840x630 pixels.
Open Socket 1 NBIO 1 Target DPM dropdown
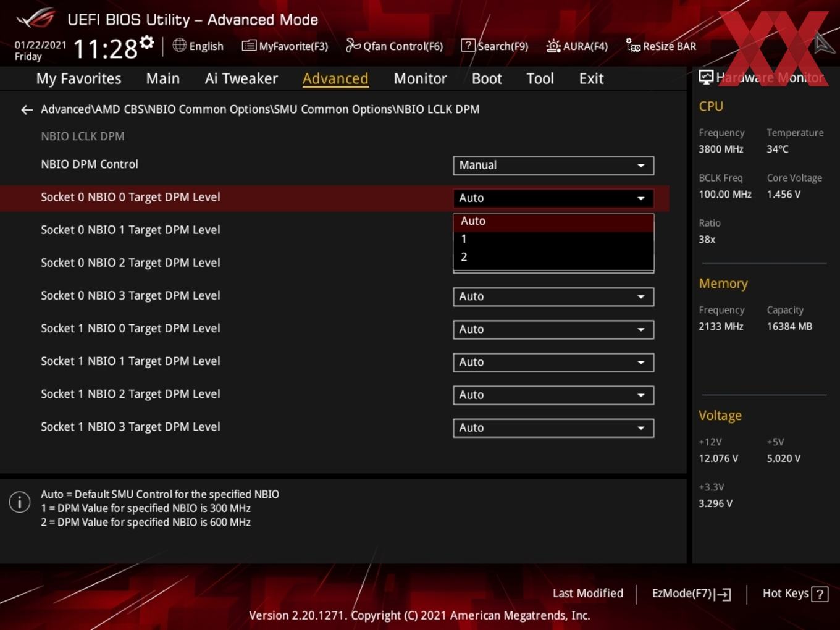pyautogui.click(x=553, y=362)
